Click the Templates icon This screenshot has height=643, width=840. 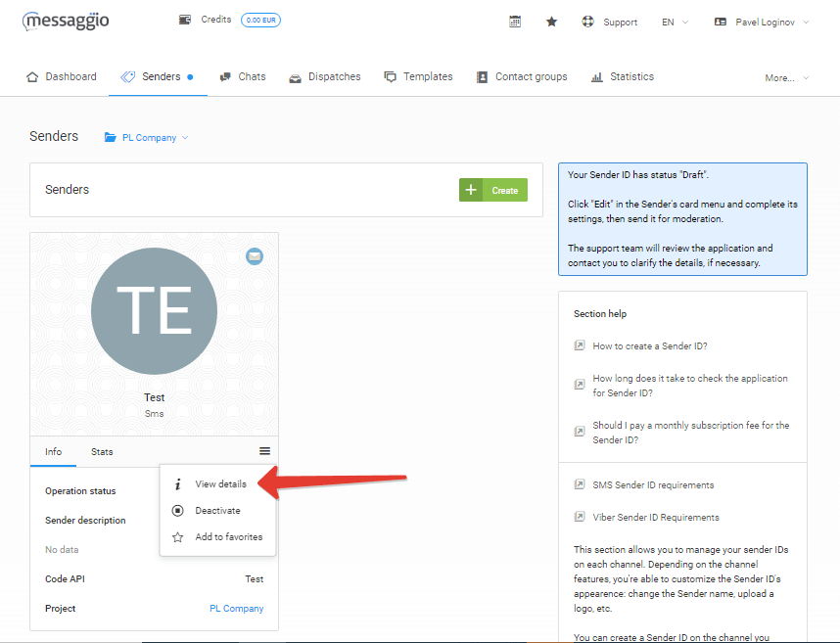pos(390,77)
